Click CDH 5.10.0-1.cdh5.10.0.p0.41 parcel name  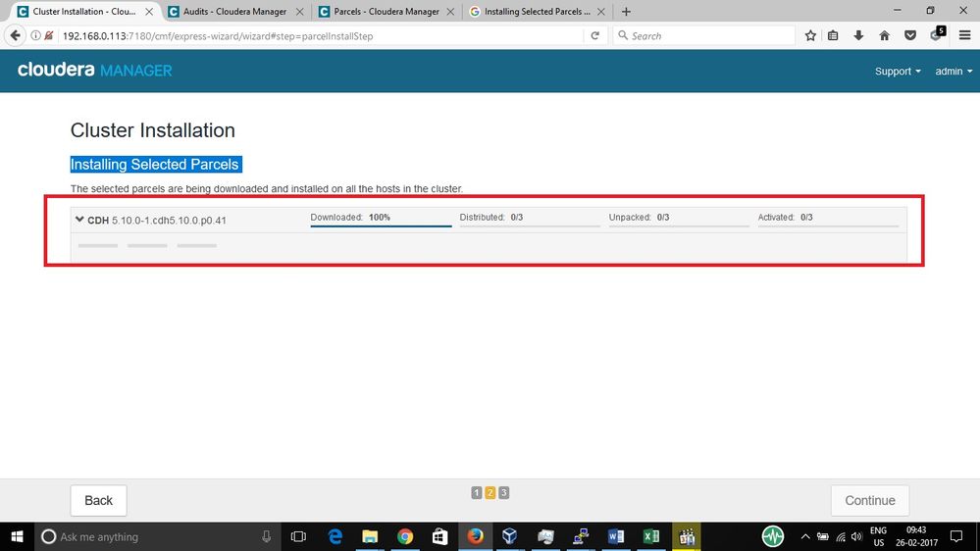pyautogui.click(x=157, y=220)
